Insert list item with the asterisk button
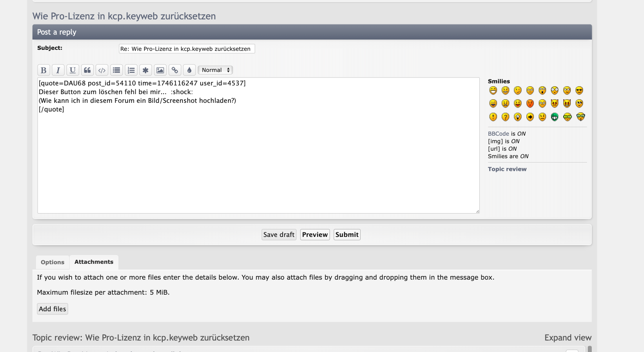This screenshot has height=352, width=644. click(x=146, y=70)
